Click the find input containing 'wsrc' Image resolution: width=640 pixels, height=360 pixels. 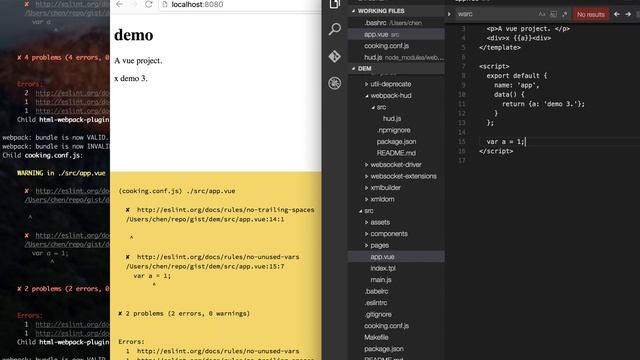495,14
